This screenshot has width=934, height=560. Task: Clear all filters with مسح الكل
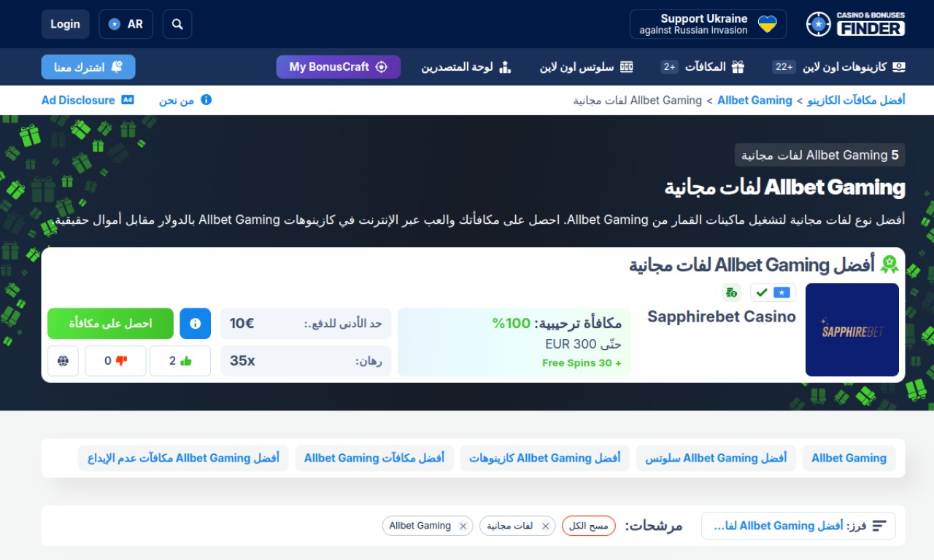pyautogui.click(x=588, y=526)
